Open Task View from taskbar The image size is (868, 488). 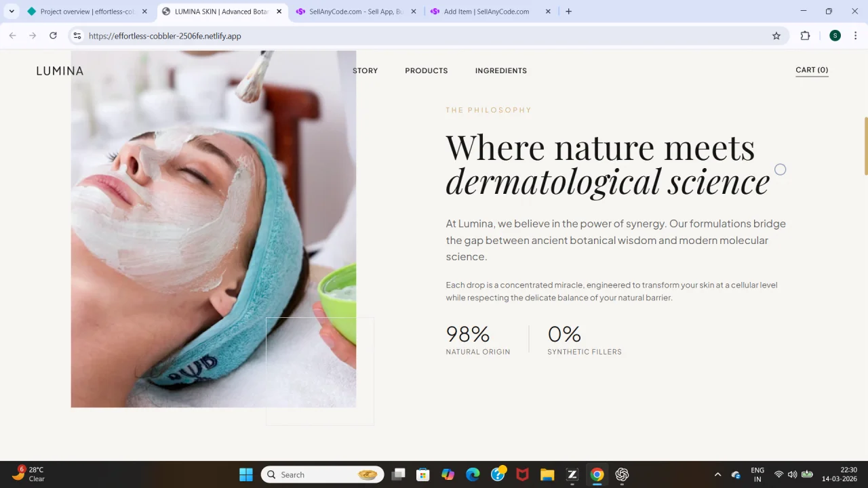pos(398,474)
